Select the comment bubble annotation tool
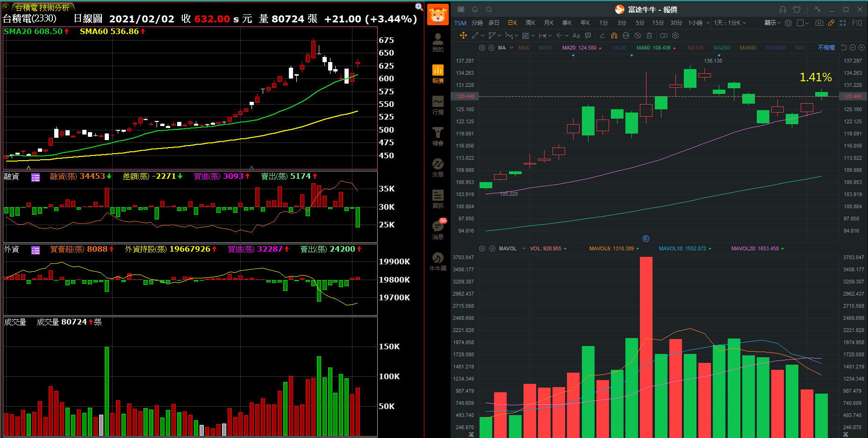 tap(588, 35)
